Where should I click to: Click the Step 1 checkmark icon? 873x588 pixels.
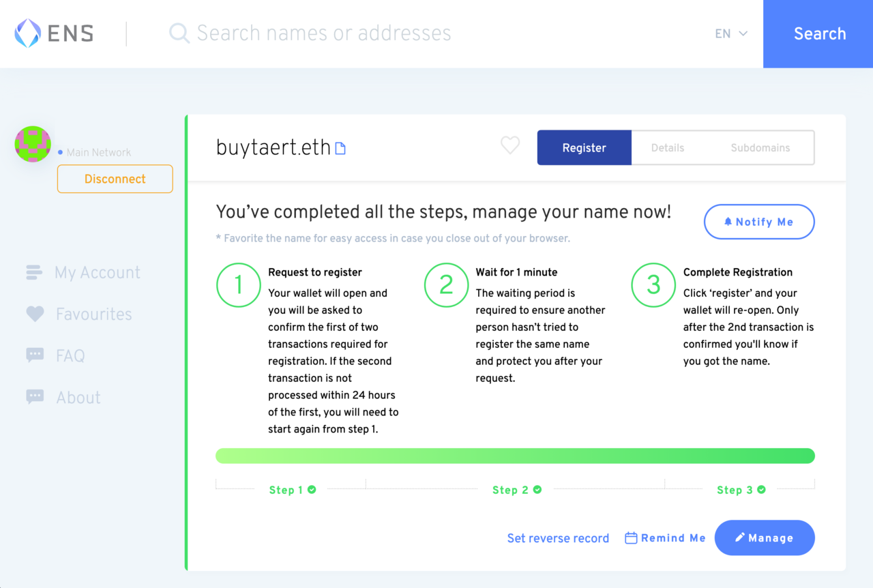tap(312, 490)
